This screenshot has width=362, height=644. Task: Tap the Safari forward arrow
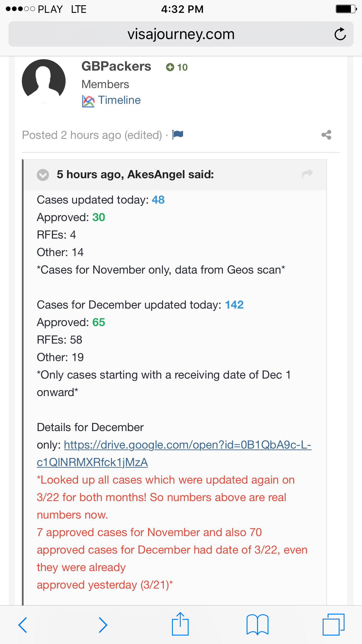point(103,625)
